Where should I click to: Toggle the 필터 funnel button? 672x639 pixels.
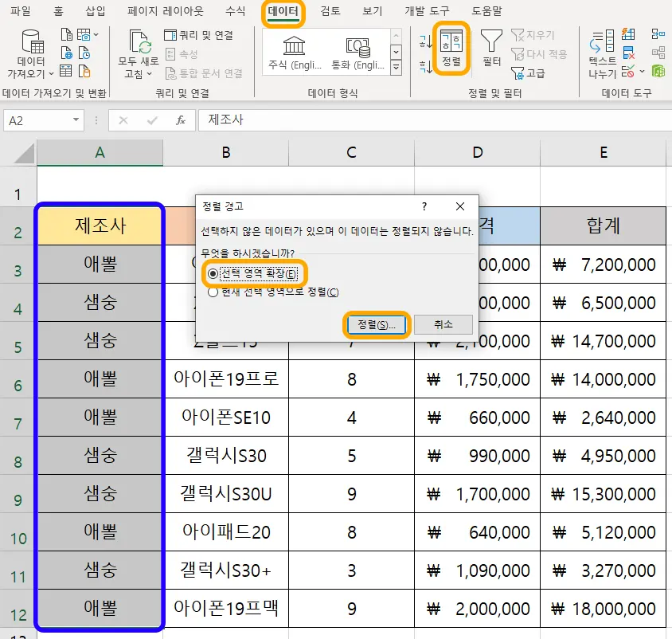491,48
